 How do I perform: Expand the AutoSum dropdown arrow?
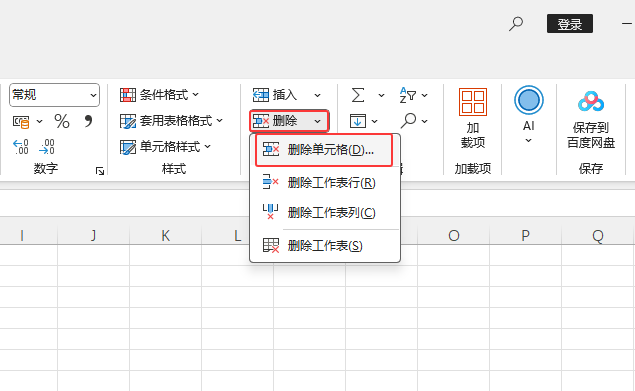(381, 96)
